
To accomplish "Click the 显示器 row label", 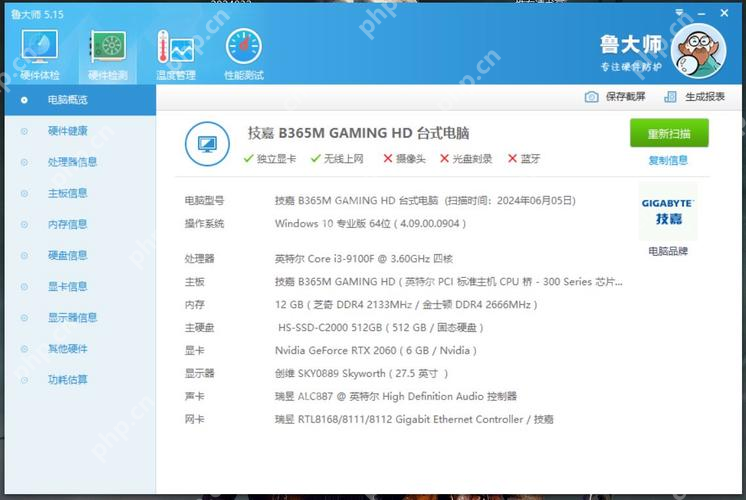I will coord(199,373).
